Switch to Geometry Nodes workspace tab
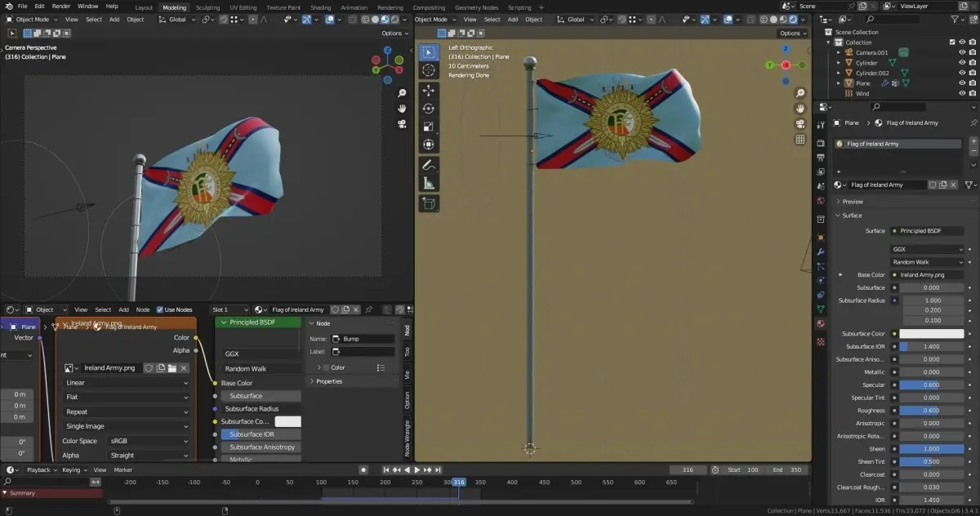Screen dimensions: 980x516 476,7
